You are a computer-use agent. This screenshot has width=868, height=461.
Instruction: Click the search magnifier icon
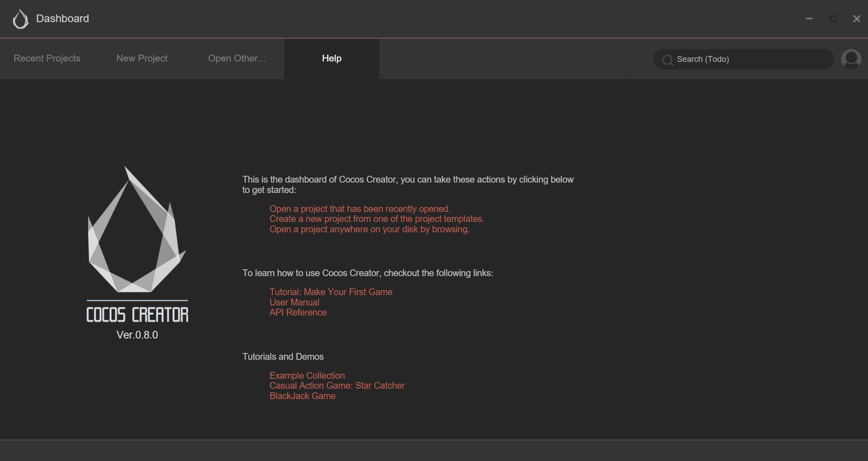click(667, 60)
